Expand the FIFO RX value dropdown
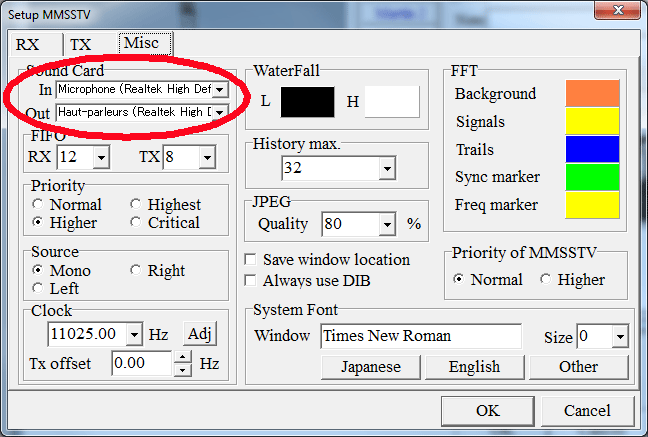648x437 pixels. pyautogui.click(x=101, y=157)
